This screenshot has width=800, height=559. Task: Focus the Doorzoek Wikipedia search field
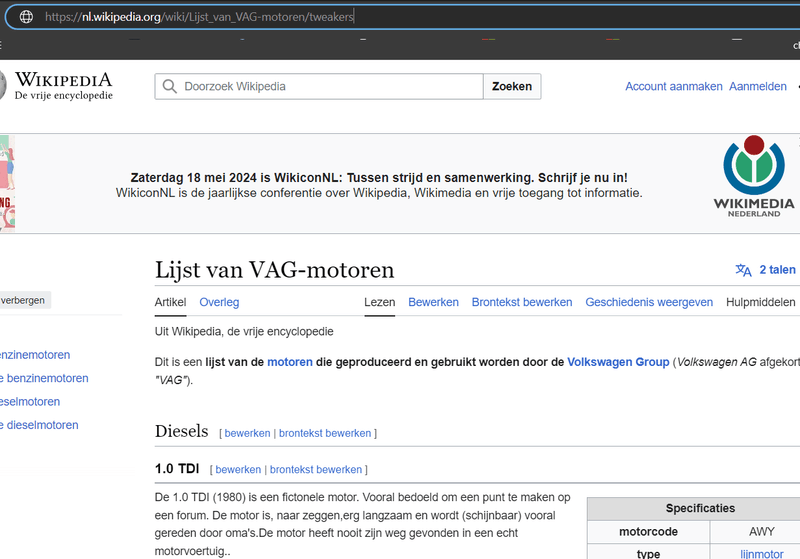tap(319, 86)
